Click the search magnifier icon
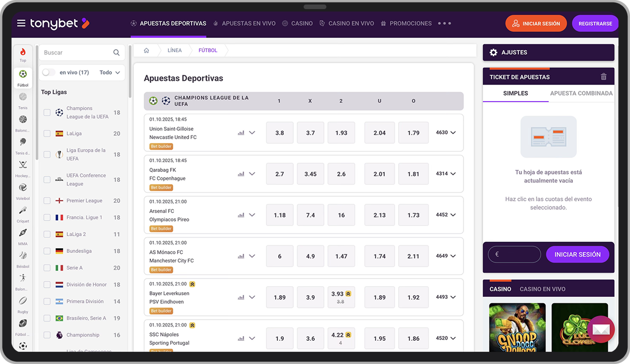The height and width of the screenshot is (364, 630). click(x=116, y=53)
